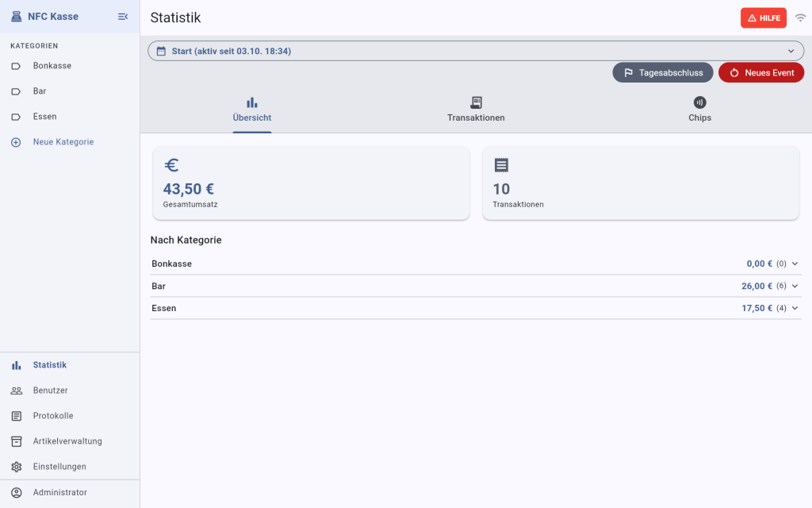Click the Administrator account icon
This screenshot has height=508, width=812.
pos(17,492)
